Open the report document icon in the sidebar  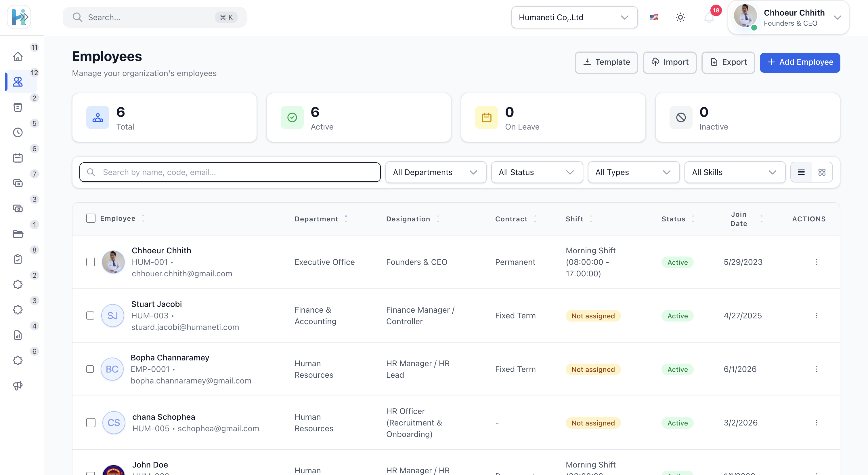18,335
